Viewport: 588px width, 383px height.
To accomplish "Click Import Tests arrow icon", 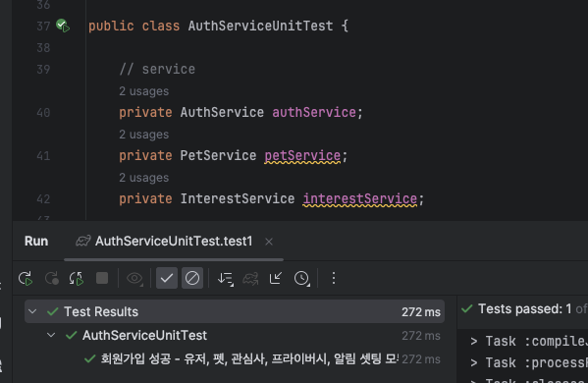I will point(276,278).
